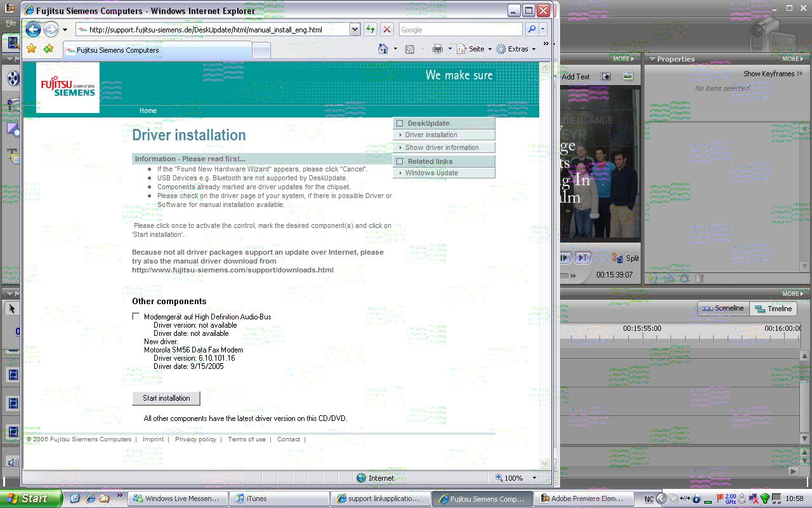Viewport: 812px width, 508px height.
Task: Click the Split clip scissors icon in Premiere
Action: point(618,258)
